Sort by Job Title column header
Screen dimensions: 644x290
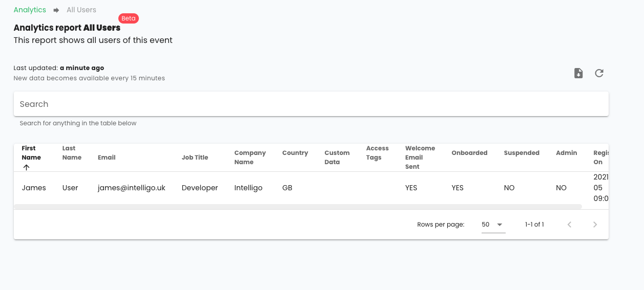click(x=195, y=158)
